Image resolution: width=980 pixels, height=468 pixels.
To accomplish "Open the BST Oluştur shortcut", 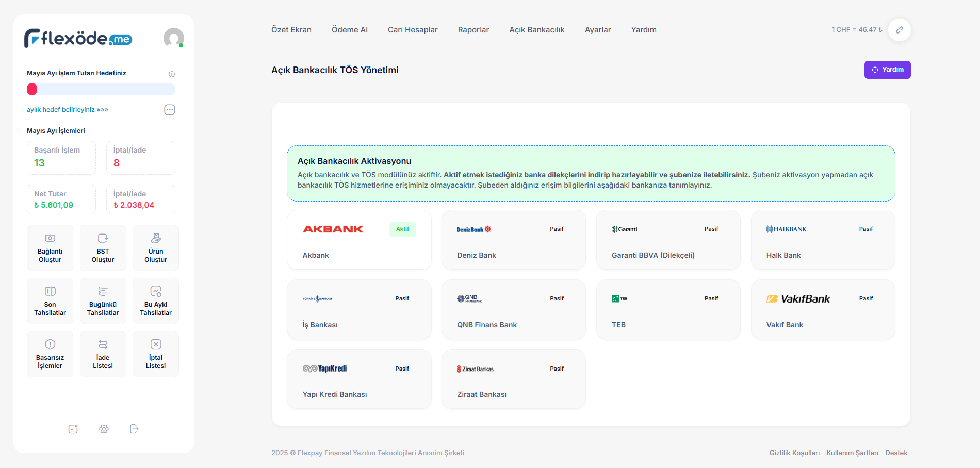I will click(103, 248).
